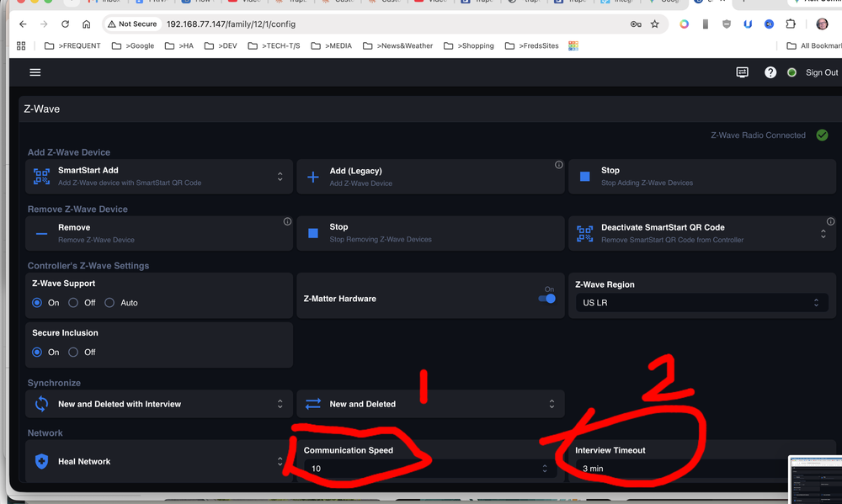Screen dimensions: 842x504
Task: Expand Deactivate SmartStart QR Code options arrows
Action: tap(823, 233)
